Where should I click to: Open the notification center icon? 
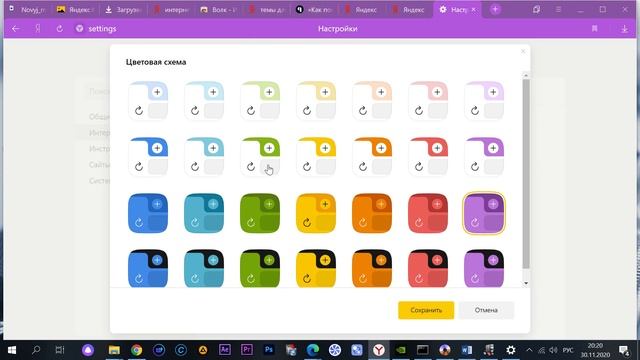click(624, 350)
